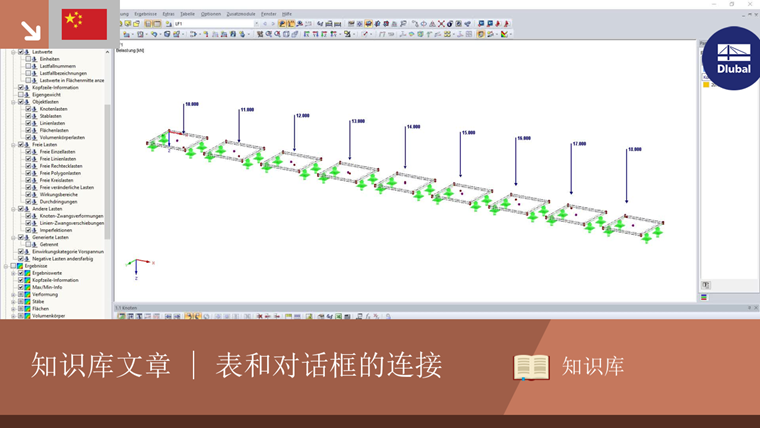The height and width of the screenshot is (428, 760).
Task: Click the small button at bottom of right panel
Action: (x=706, y=285)
